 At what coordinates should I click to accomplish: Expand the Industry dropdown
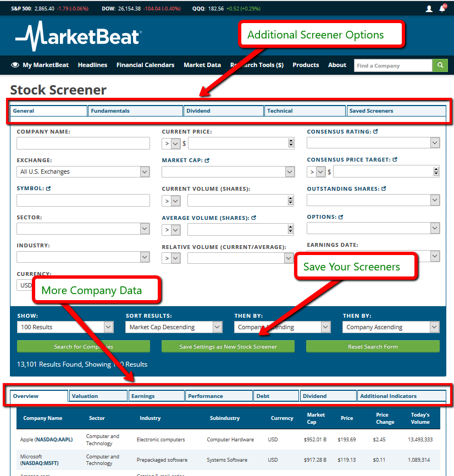83,257
